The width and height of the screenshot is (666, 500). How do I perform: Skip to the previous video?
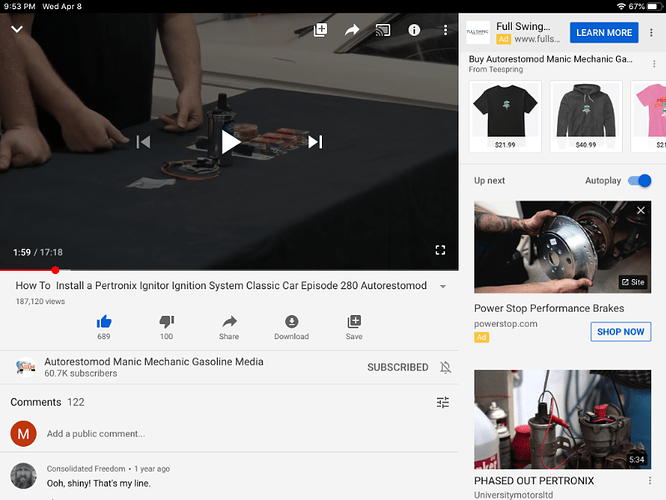(x=143, y=142)
